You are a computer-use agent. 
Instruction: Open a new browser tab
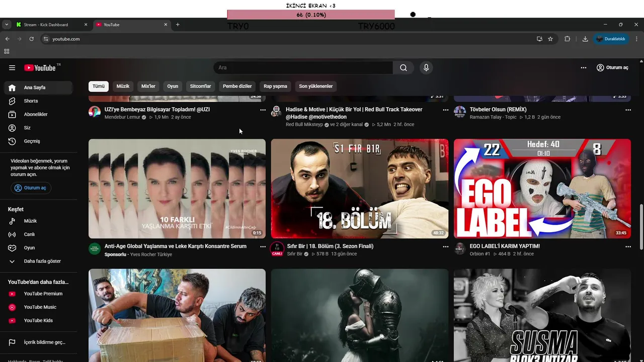(178, 25)
